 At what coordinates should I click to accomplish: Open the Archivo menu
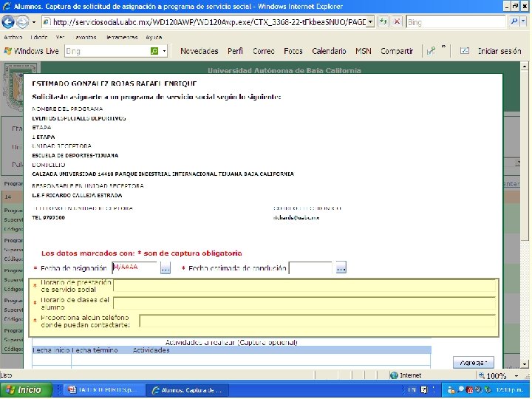tap(13, 38)
